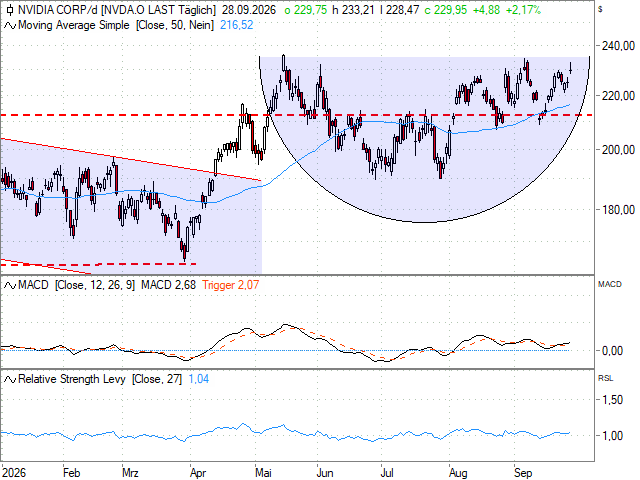This screenshot has height=480, width=640.
Task: Click the moving average value 216,52
Action: (x=237, y=25)
